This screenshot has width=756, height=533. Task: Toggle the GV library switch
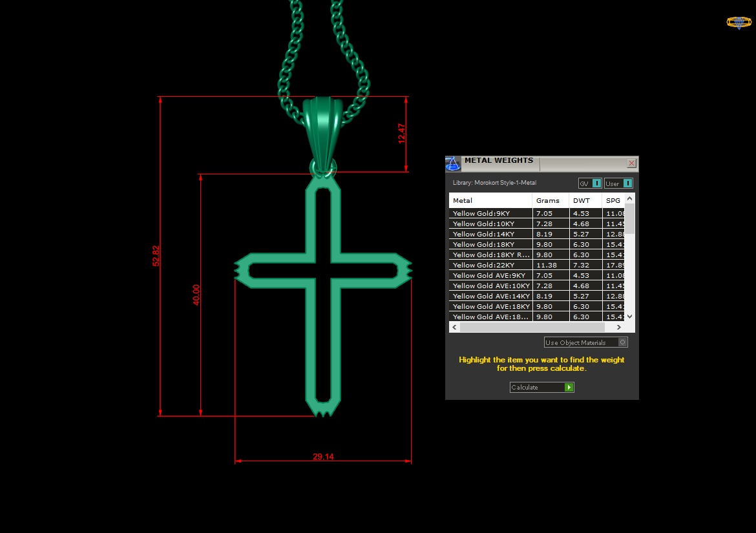[x=590, y=183]
